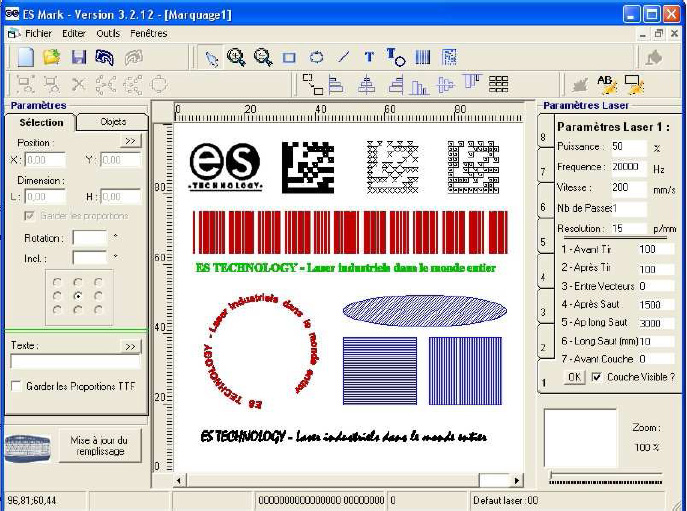Click the rectangle marking laser icon
The width and height of the screenshot is (687, 511).
(x=634, y=85)
